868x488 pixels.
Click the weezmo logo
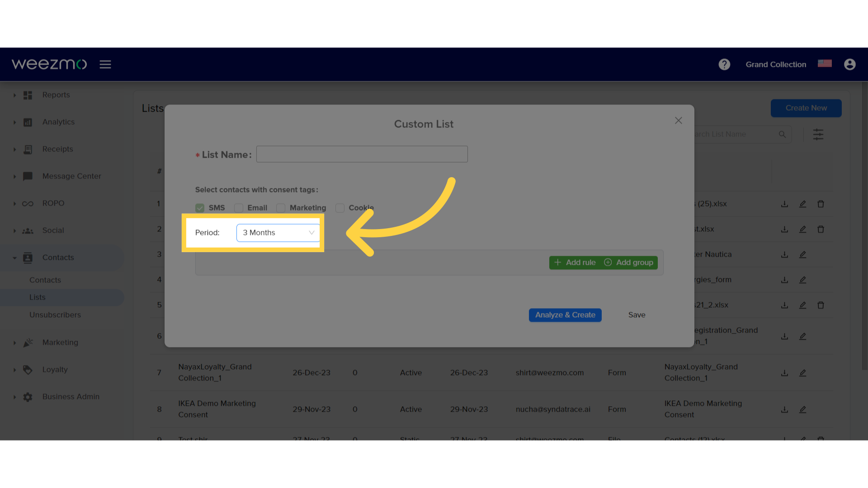point(49,64)
